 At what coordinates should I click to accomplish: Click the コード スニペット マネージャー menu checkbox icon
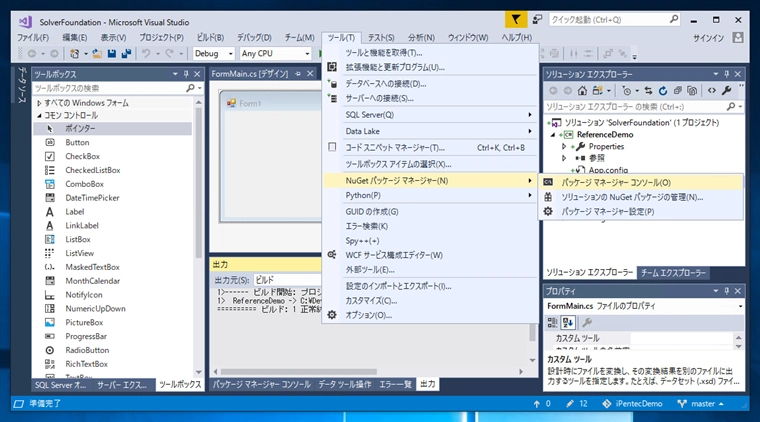pyautogui.click(x=332, y=147)
